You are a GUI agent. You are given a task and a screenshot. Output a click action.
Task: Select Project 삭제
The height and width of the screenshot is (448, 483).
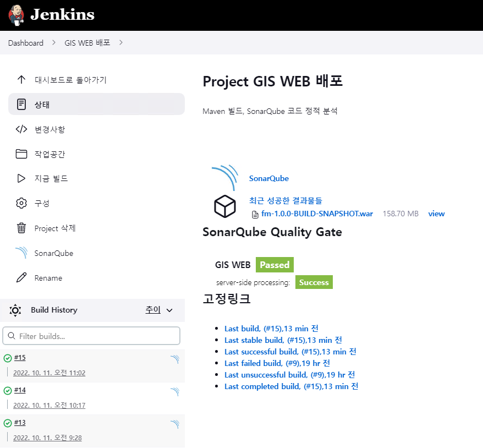pos(55,228)
